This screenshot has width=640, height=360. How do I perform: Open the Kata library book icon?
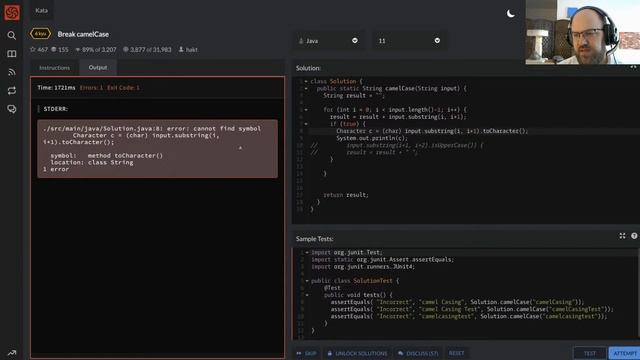[12, 54]
